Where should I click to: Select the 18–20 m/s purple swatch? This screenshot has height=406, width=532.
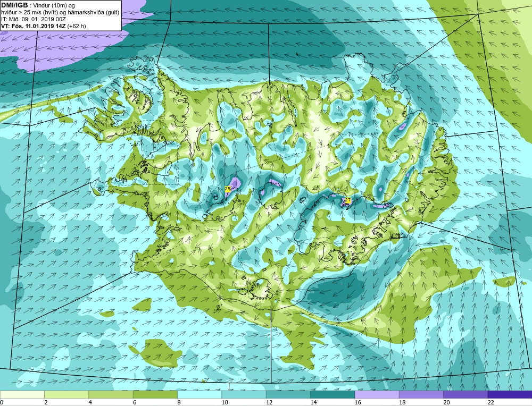(x=421, y=394)
